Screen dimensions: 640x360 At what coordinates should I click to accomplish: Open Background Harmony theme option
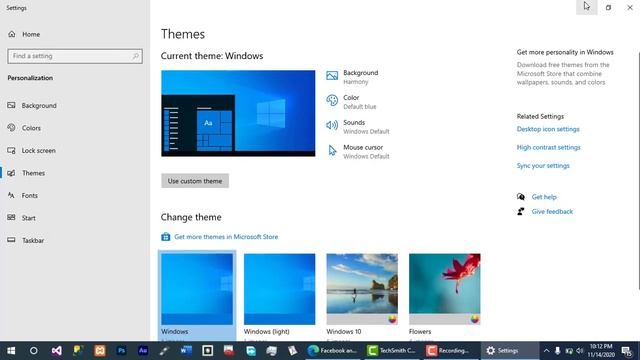[352, 77]
